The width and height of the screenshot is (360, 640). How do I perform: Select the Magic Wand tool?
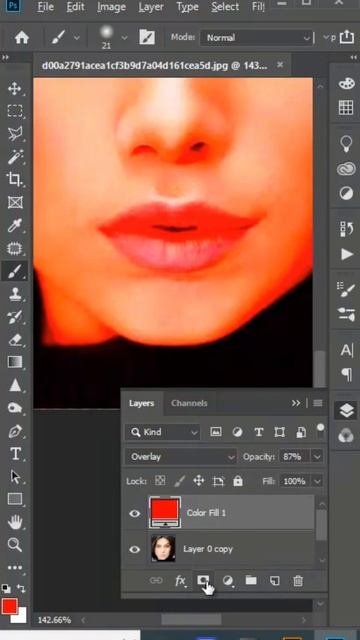[15, 156]
